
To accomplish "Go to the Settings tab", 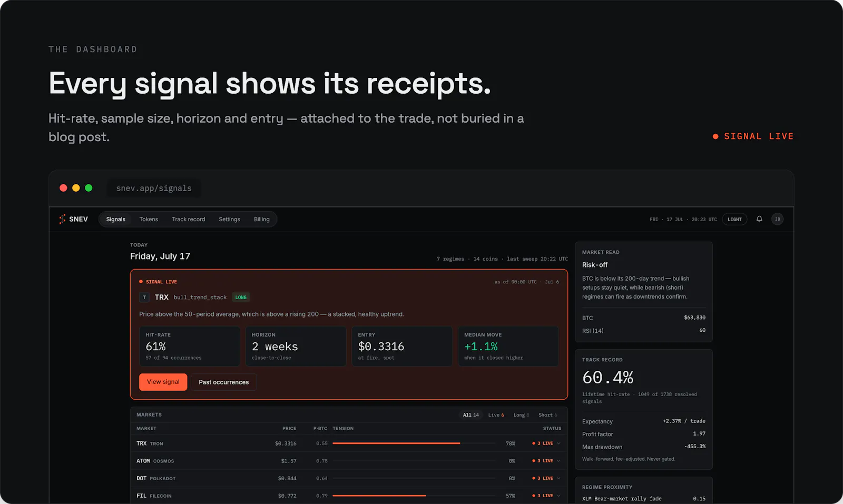I will pos(229,219).
